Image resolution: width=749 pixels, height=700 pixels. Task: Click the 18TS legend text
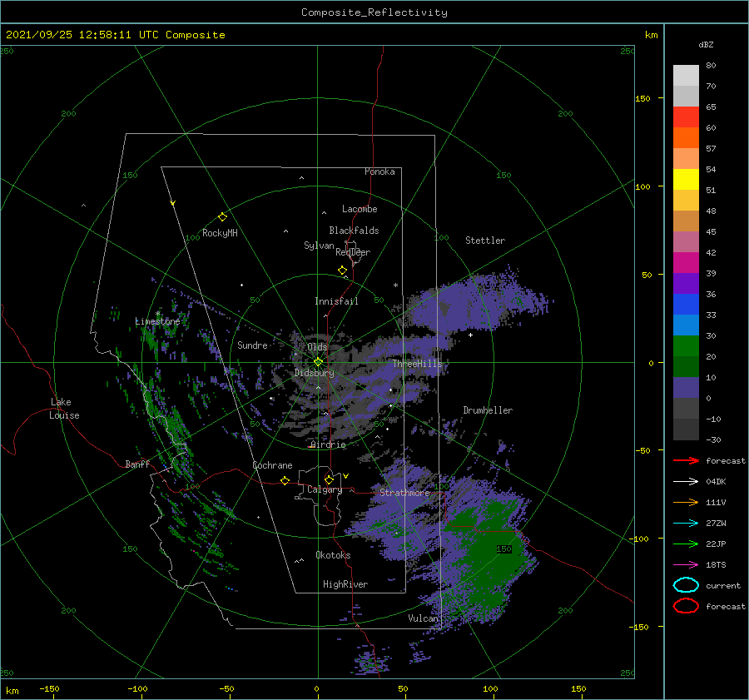click(716, 565)
